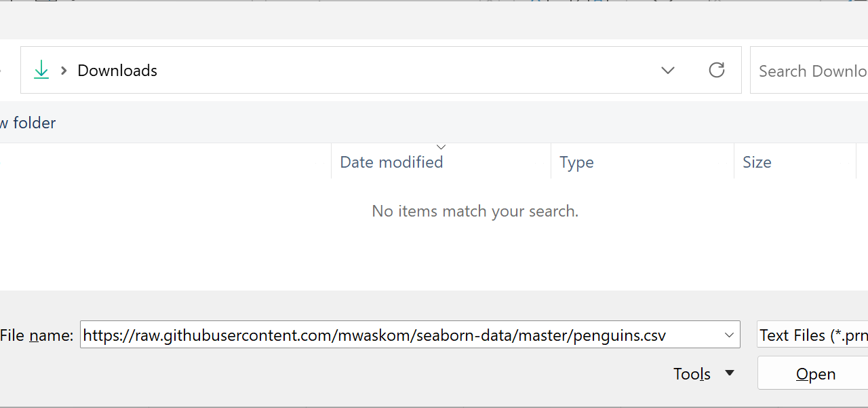The height and width of the screenshot is (408, 868).
Task: Refresh the Downloads folder view
Action: 717,70
